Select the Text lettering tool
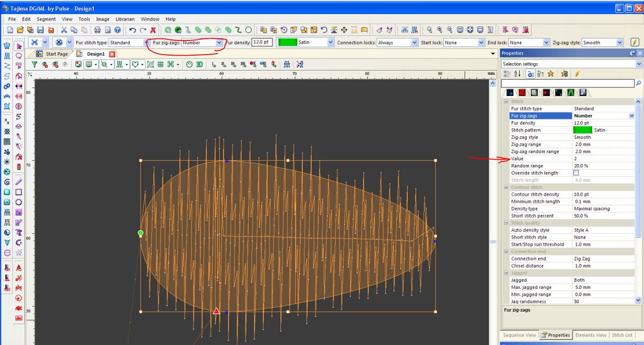 click(19, 233)
